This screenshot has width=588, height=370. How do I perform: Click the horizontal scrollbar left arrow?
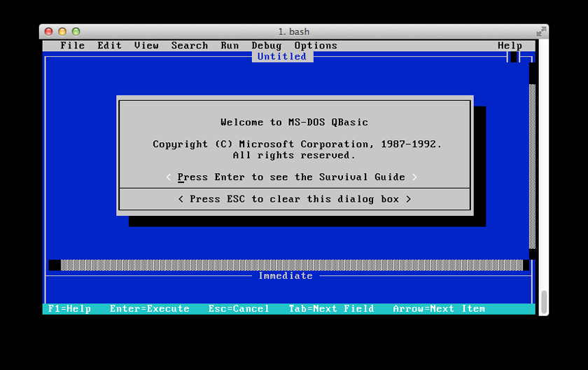[54, 265]
